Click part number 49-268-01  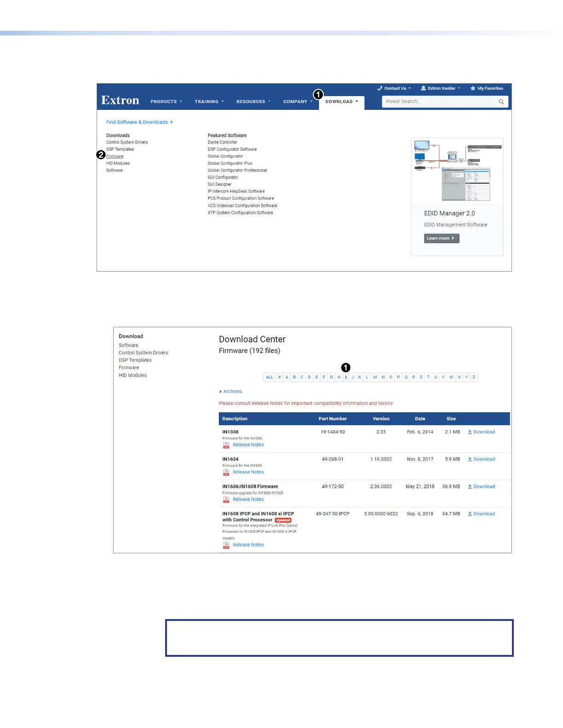pos(333,459)
